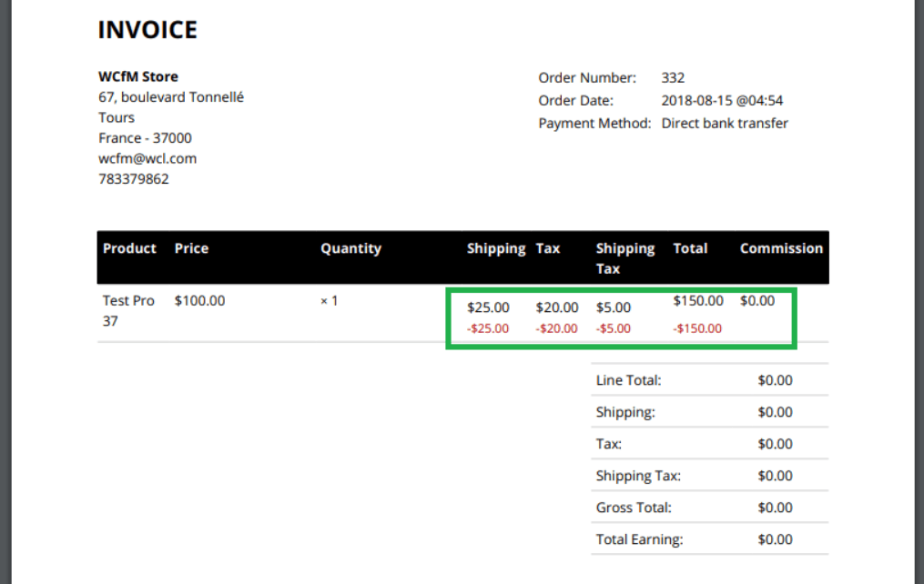Click the INVOICE title heading
The height and width of the screenshot is (584, 924).
pos(147,29)
